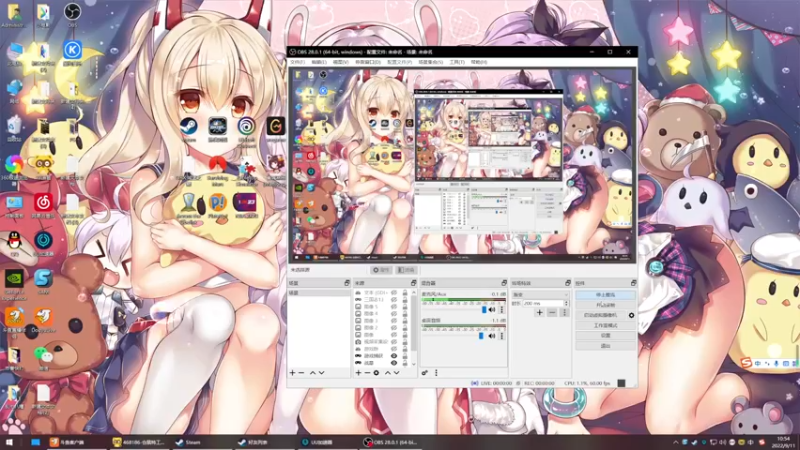Pop out the Scene Transitions dock panel
This screenshot has width=800, height=450.
[x=567, y=283]
